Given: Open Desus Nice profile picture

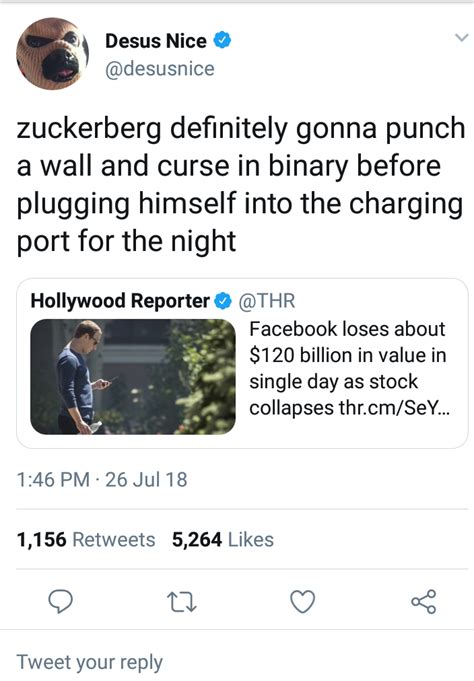Looking at the screenshot, I should pos(53,53).
